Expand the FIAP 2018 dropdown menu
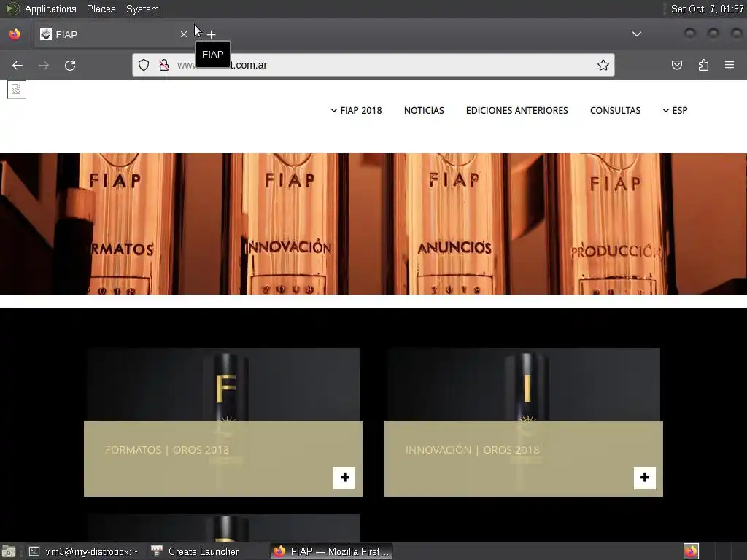Viewport: 747px width, 560px height. [356, 111]
